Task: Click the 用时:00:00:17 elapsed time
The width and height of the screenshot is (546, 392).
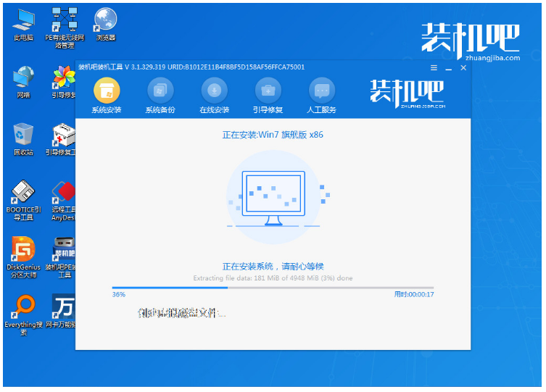Action: [x=414, y=295]
